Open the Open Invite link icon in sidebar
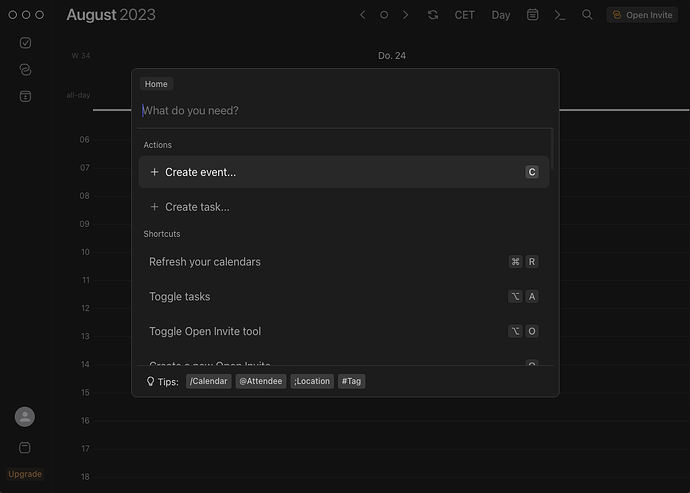Screen dimensions: 690x493 (26, 70)
